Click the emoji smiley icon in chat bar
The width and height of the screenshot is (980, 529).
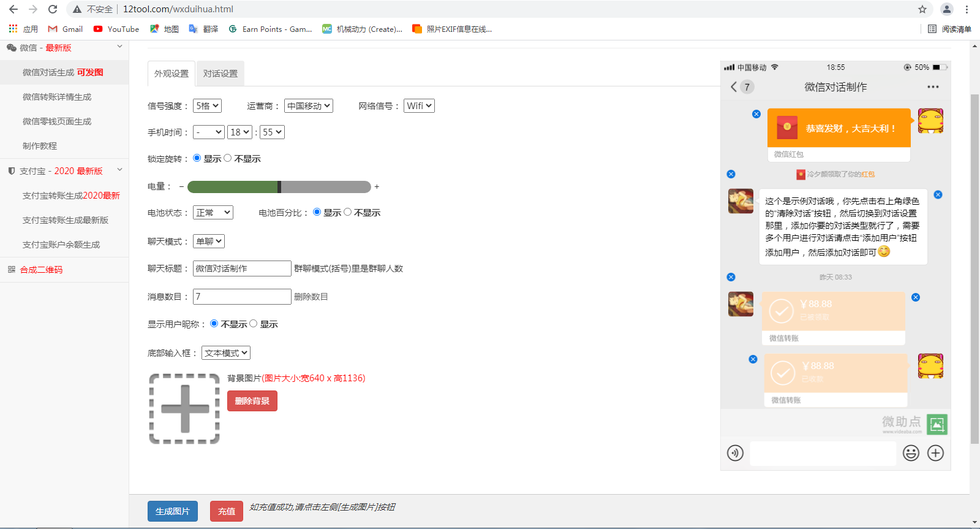(x=911, y=453)
